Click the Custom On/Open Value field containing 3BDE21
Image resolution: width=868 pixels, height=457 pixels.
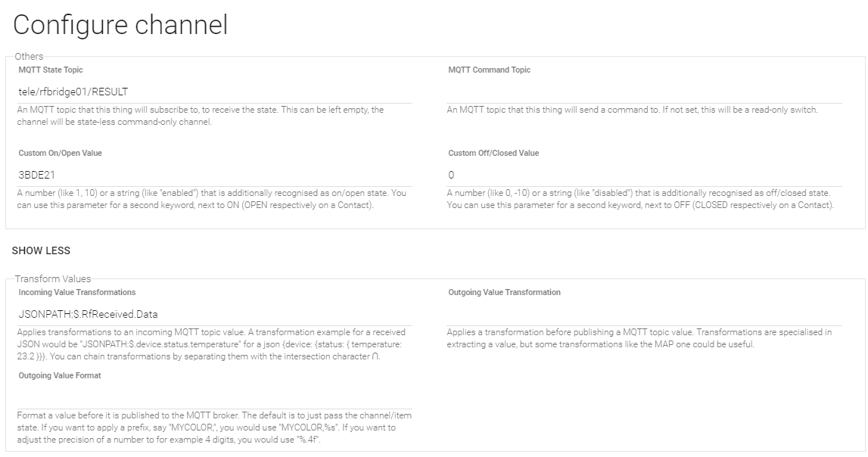pyautogui.click(x=214, y=175)
